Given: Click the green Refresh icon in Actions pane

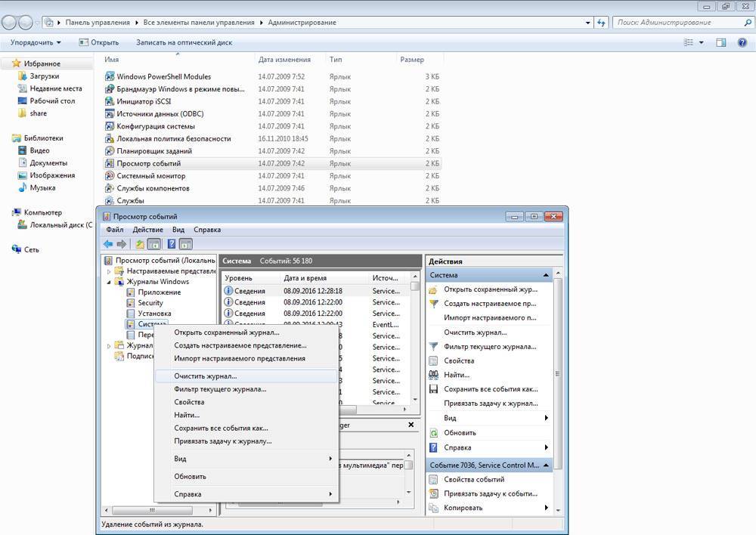Looking at the screenshot, I should 434,433.
